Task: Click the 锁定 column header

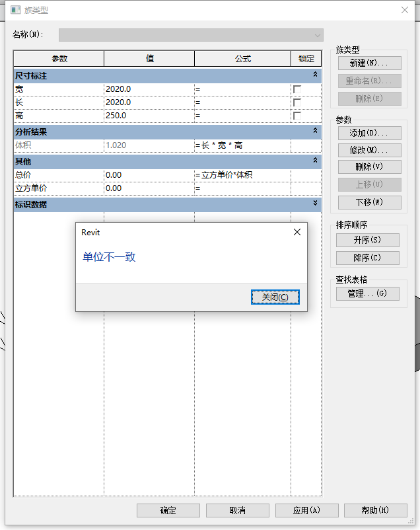Action: pyautogui.click(x=306, y=59)
